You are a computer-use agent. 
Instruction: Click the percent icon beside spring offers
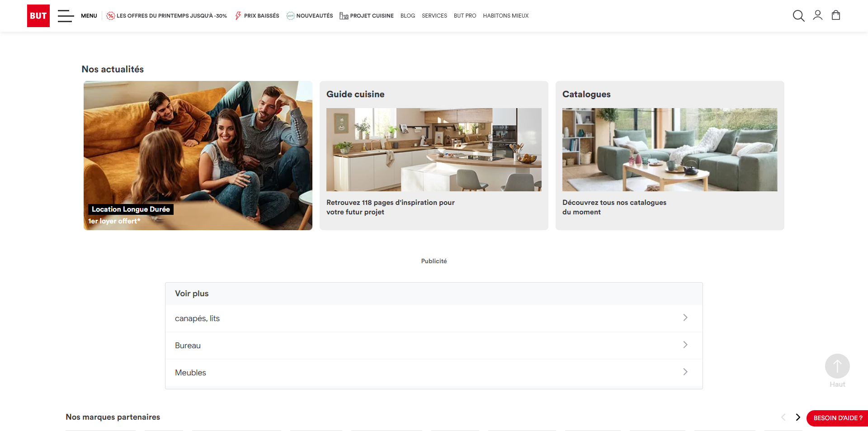point(110,16)
